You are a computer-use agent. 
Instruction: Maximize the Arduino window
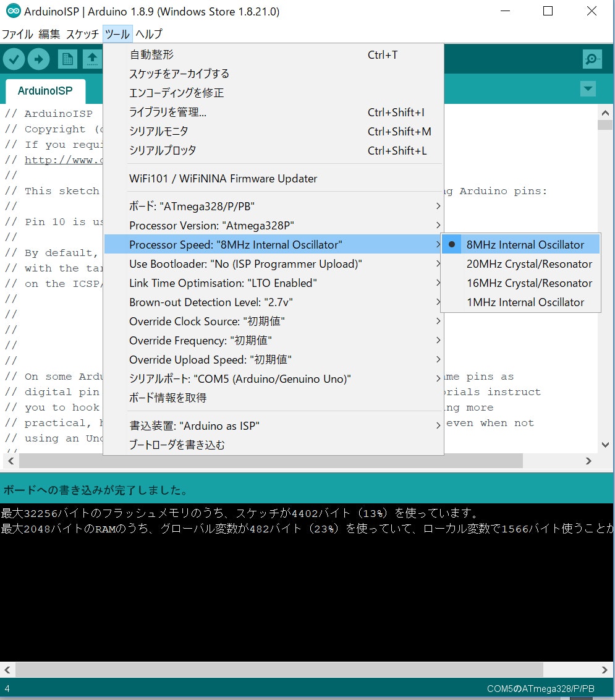[x=548, y=11]
